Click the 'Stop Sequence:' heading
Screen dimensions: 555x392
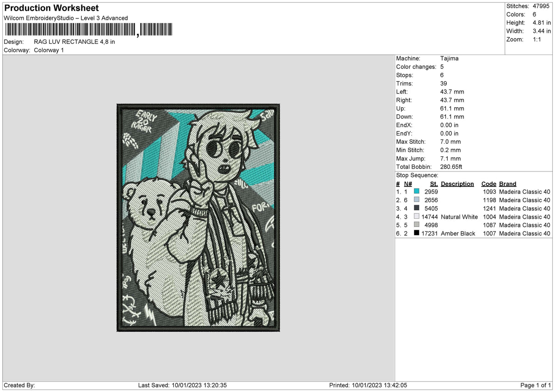click(x=417, y=175)
